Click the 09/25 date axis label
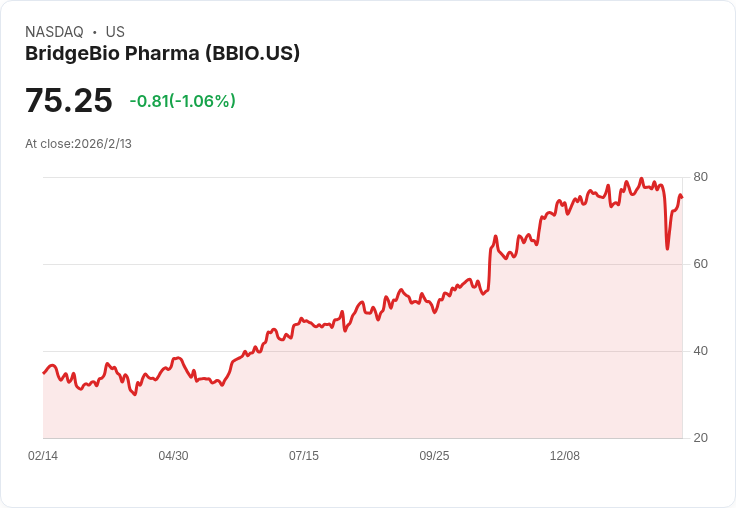The width and height of the screenshot is (736, 508). click(434, 456)
